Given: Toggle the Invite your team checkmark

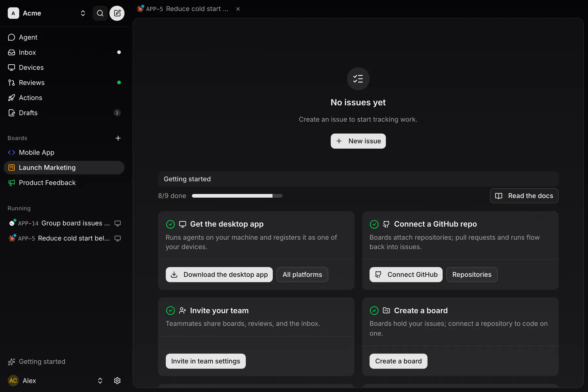Looking at the screenshot, I should tap(171, 311).
